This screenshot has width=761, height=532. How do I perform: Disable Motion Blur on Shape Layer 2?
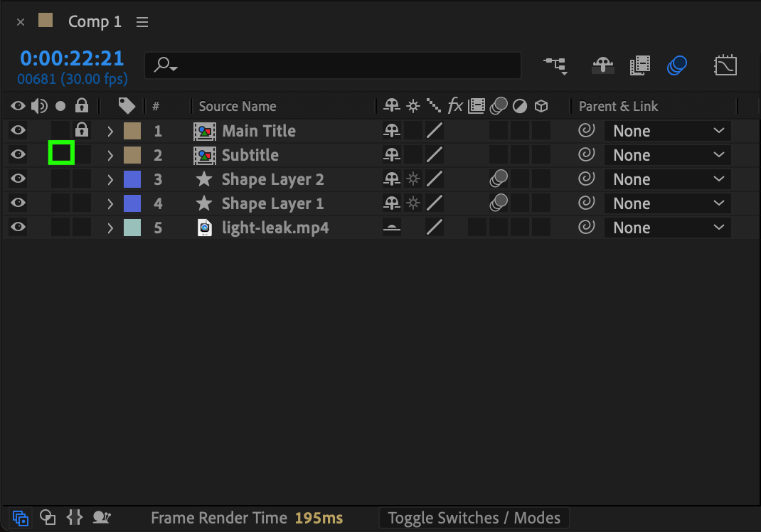click(499, 179)
